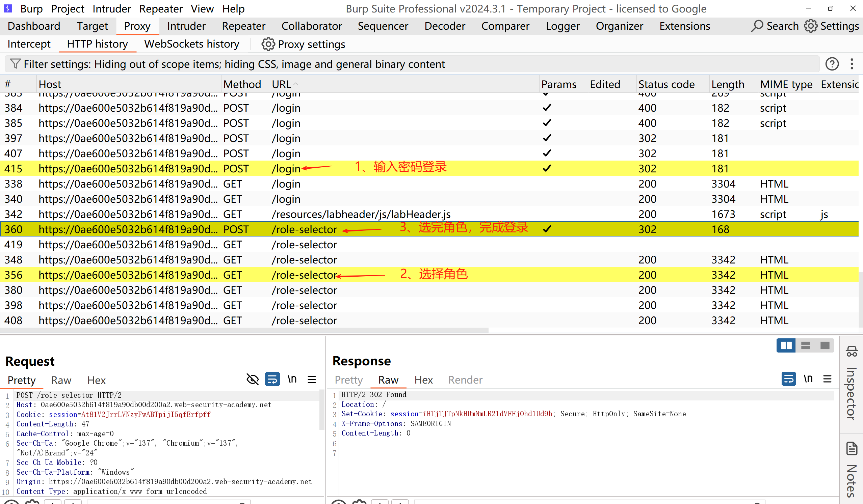Toggle hide non-printable characters in Request
The width and height of the screenshot is (863, 504).
[x=253, y=380]
